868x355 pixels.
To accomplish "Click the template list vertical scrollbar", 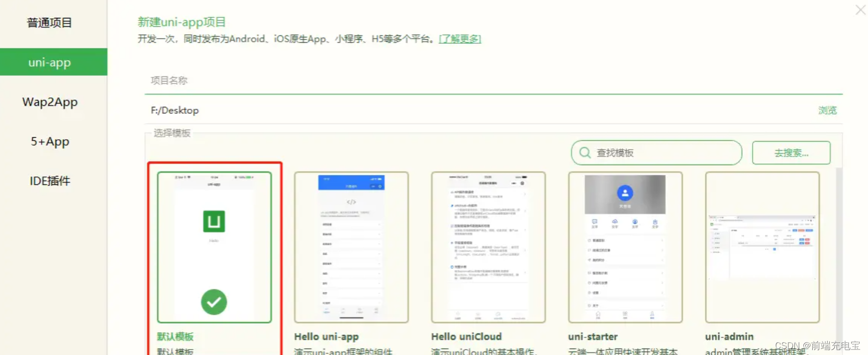I will point(839,261).
